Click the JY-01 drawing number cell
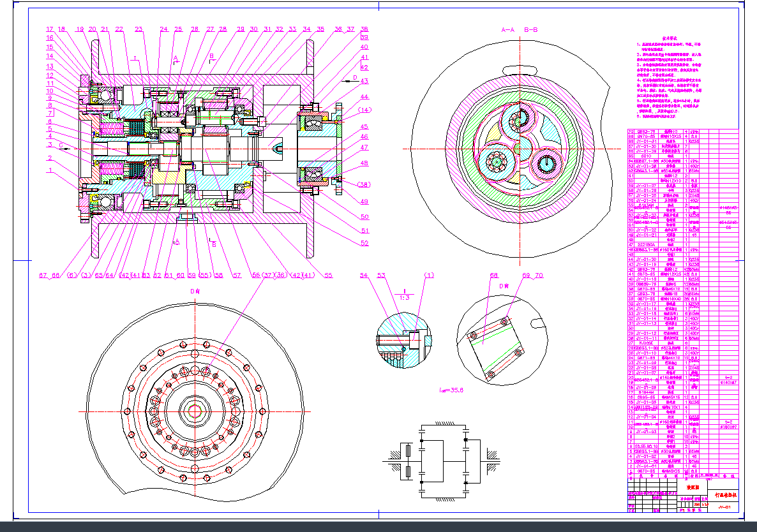This screenshot has height=532, width=757. [725, 508]
